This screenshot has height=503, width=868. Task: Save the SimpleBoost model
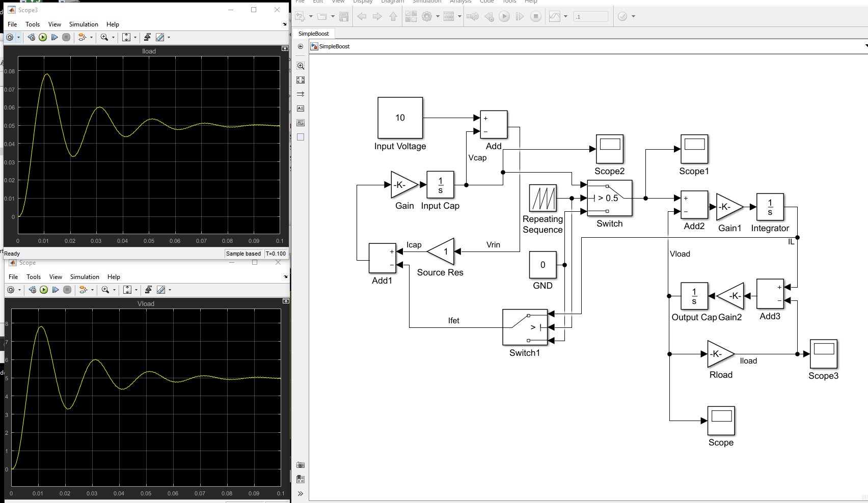[x=343, y=16]
